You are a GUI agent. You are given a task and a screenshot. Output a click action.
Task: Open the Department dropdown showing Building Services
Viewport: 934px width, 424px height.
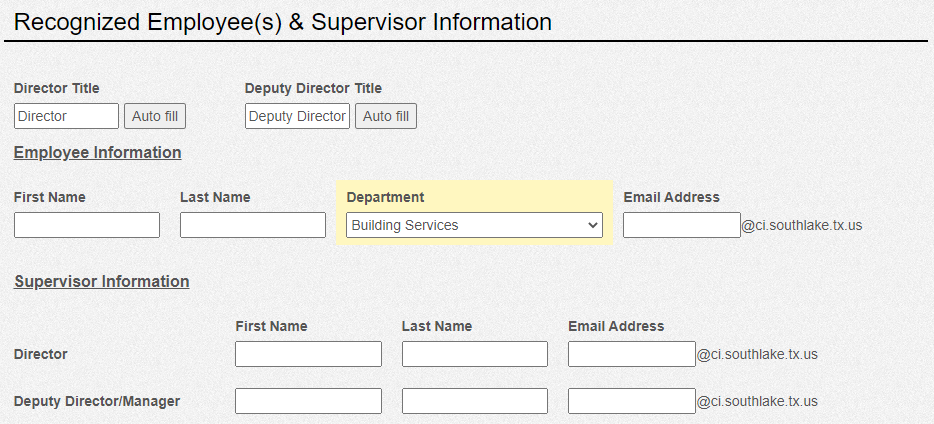point(474,225)
